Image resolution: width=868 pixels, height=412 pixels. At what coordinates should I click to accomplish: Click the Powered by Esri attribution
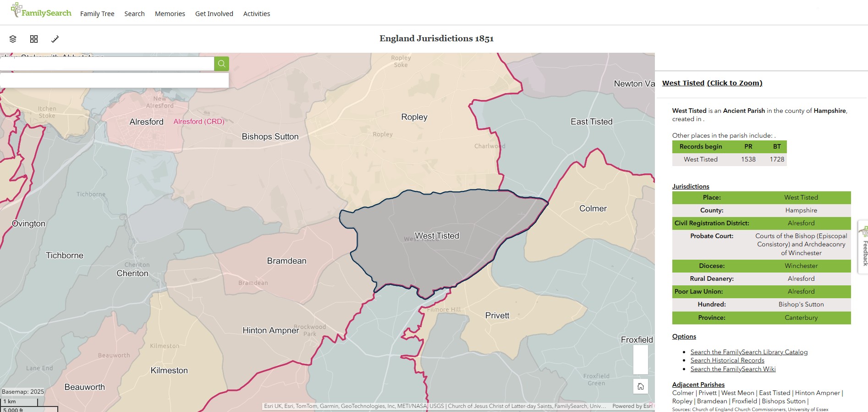(x=632, y=406)
